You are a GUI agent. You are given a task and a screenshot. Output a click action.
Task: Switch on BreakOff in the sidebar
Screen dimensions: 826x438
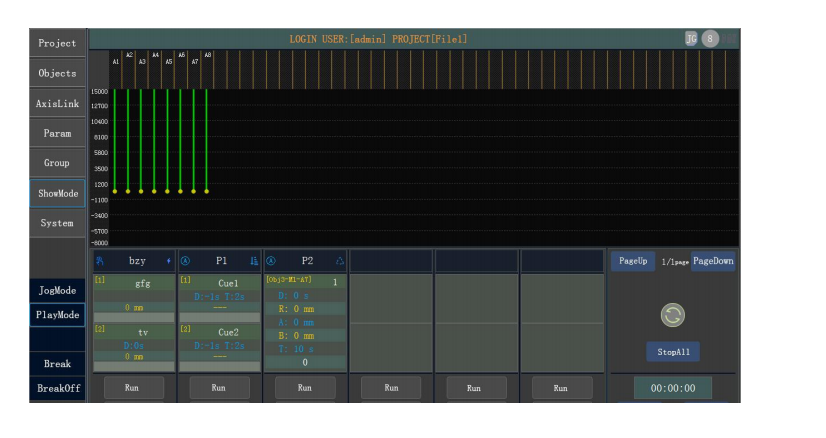coord(57,388)
